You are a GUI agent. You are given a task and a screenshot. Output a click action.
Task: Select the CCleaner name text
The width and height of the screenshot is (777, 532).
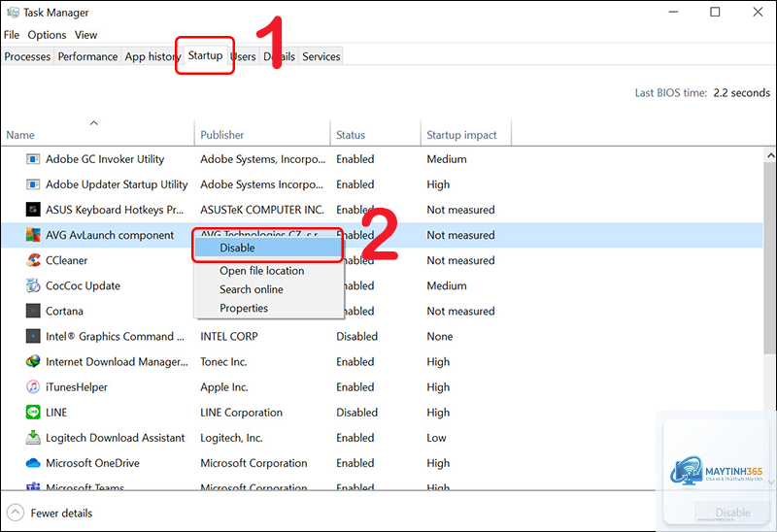(x=66, y=260)
